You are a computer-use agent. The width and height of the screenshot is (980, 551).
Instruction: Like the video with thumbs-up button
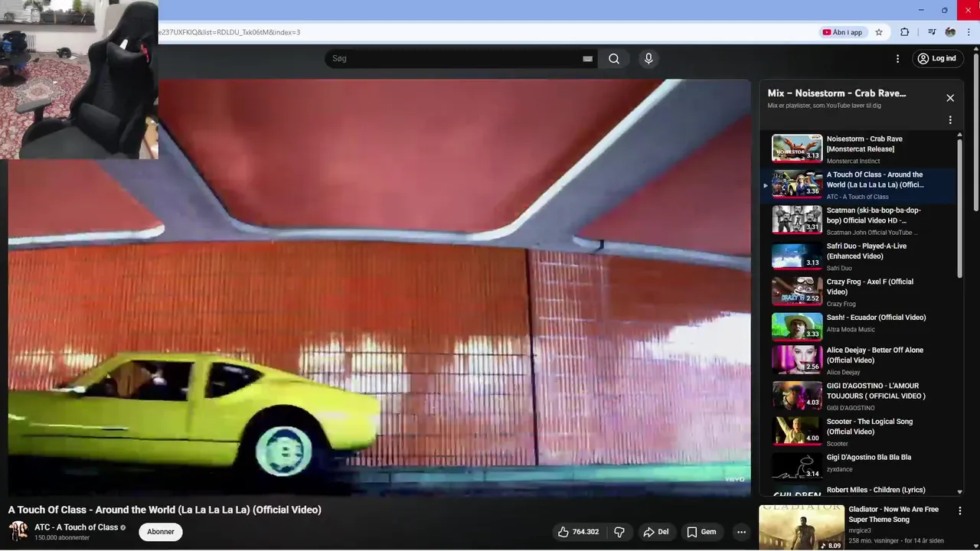point(578,532)
